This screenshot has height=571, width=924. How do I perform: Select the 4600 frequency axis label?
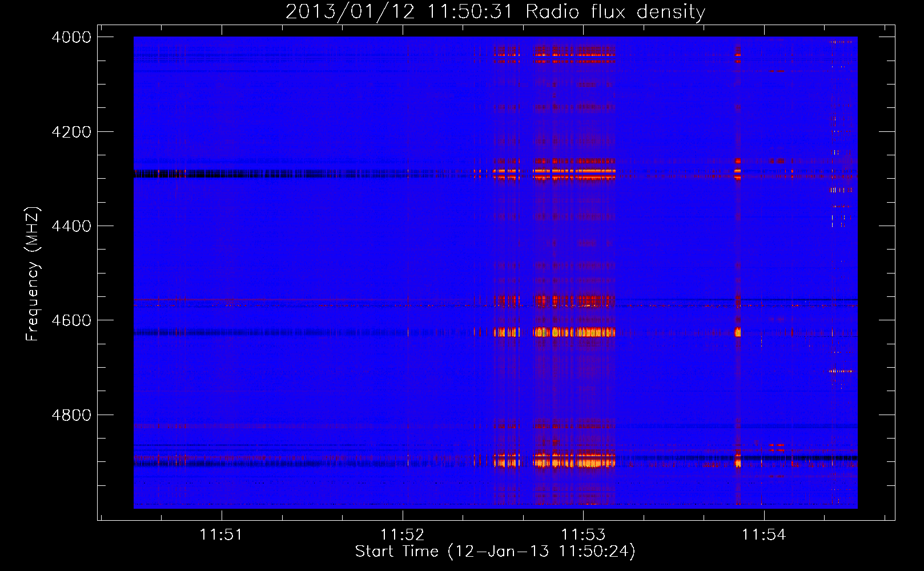pyautogui.click(x=71, y=320)
